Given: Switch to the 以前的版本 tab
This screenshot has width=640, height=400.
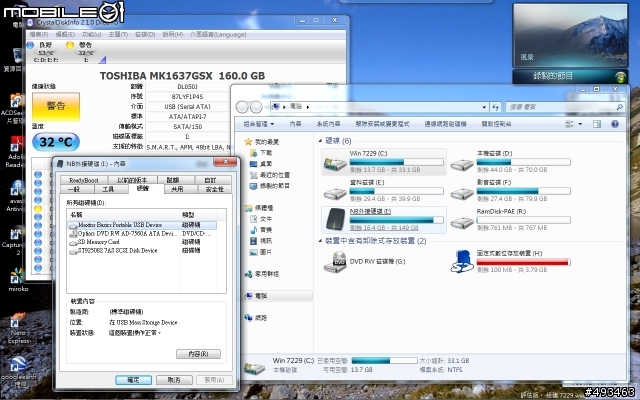Looking at the screenshot, I should click(x=132, y=180).
